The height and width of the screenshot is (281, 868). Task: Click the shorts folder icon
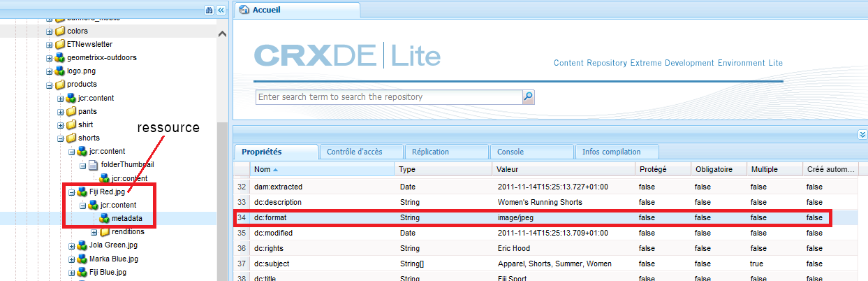tap(71, 138)
